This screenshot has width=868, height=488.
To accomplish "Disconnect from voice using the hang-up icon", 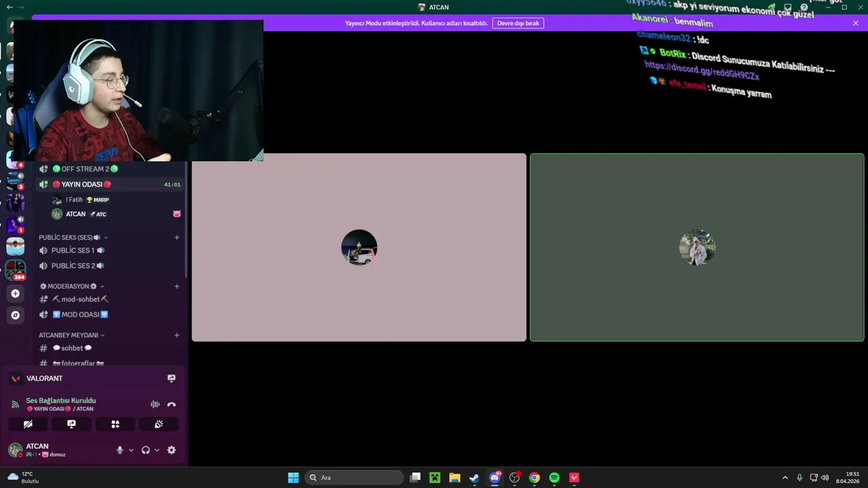I will (x=172, y=405).
